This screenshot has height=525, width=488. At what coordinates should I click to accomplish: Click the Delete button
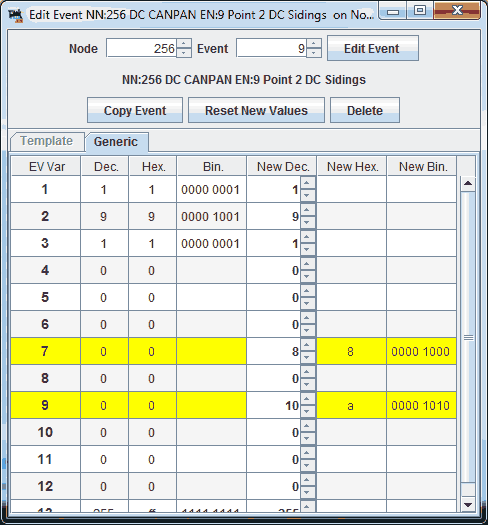(365, 110)
